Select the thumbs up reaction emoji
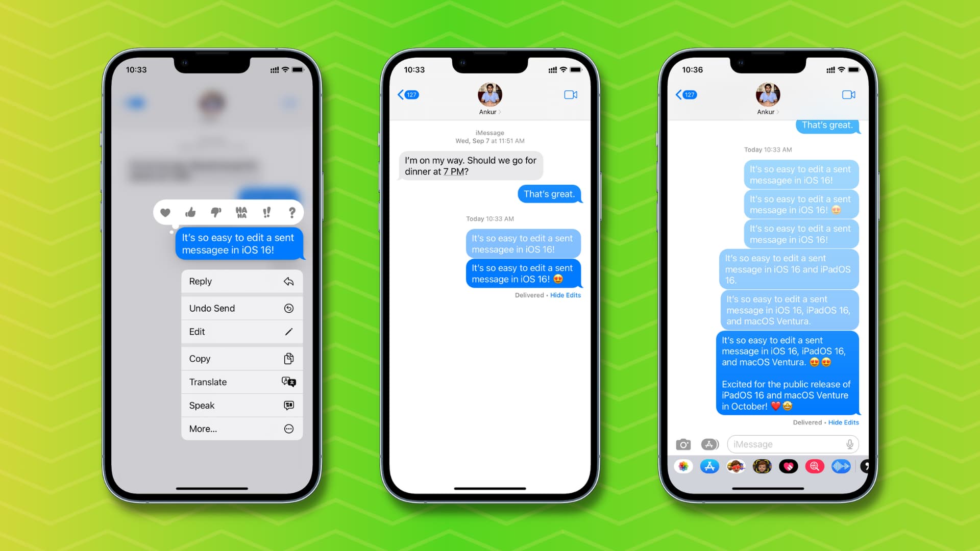Viewport: 980px width, 551px height. [190, 213]
